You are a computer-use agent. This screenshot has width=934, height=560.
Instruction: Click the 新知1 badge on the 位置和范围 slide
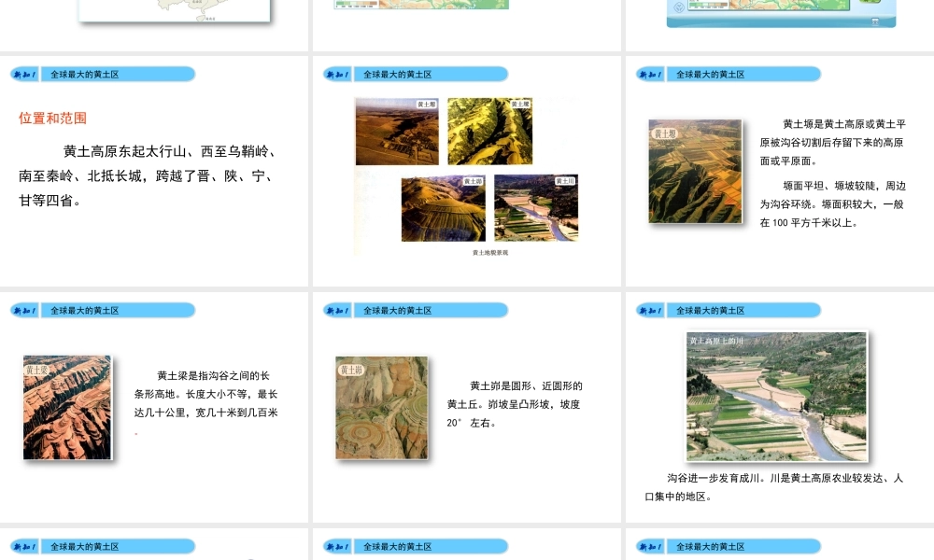tap(24, 75)
